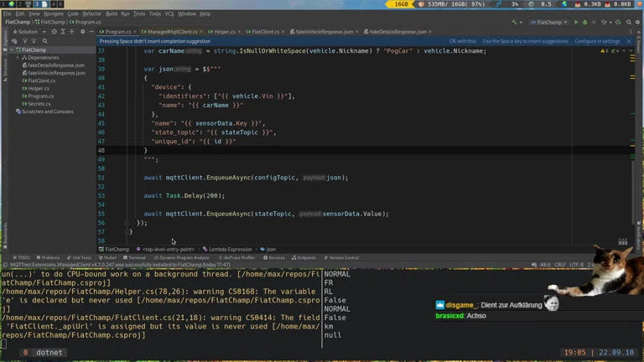The width and height of the screenshot is (644, 362).
Task: Open the Refactor menu
Action: click(91, 13)
